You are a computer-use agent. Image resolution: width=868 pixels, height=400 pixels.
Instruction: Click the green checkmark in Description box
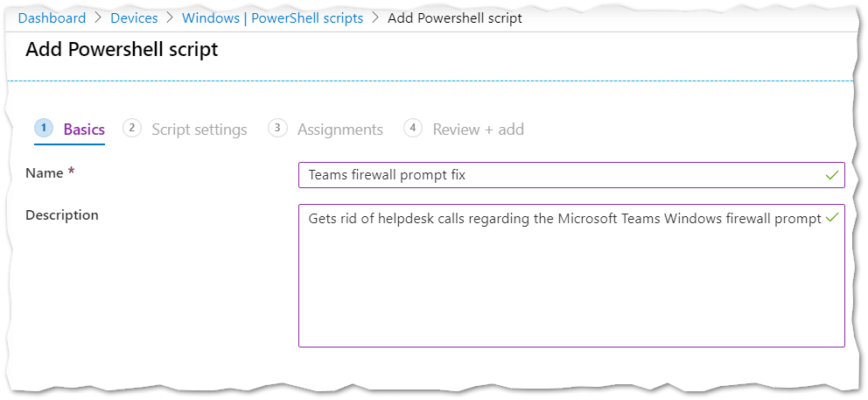(x=831, y=217)
